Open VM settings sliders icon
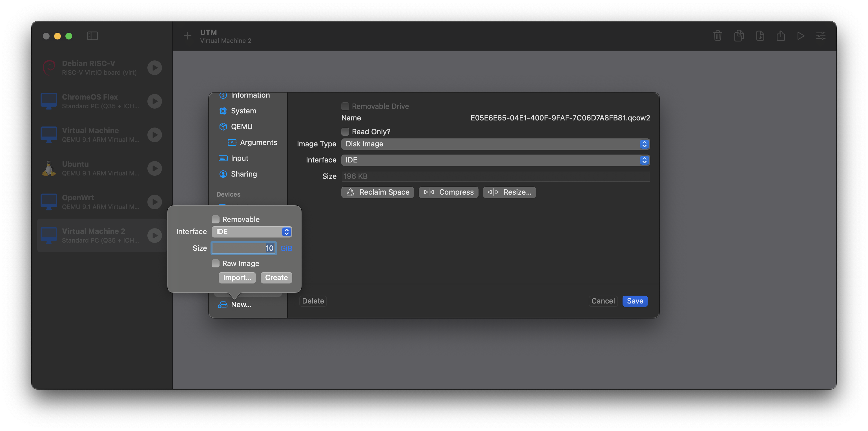The width and height of the screenshot is (868, 431). click(820, 36)
